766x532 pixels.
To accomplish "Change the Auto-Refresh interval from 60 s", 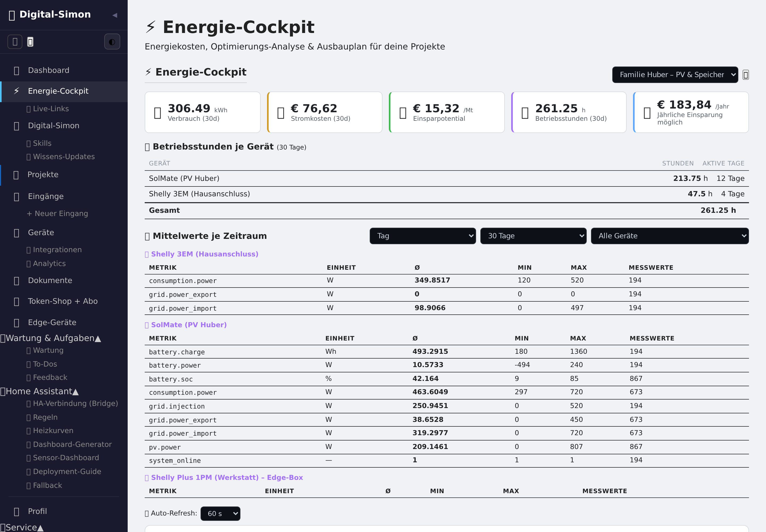I will coord(220,514).
